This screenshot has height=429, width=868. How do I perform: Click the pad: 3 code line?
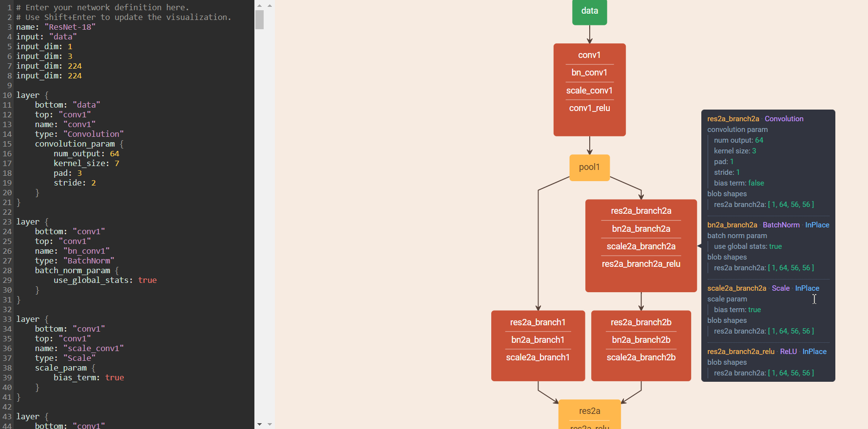coord(68,173)
